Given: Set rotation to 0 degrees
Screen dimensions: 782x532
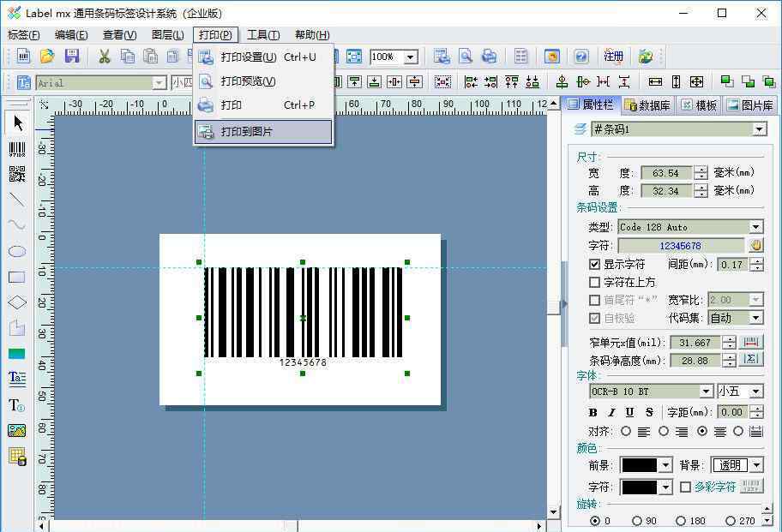Looking at the screenshot, I should pos(595,521).
